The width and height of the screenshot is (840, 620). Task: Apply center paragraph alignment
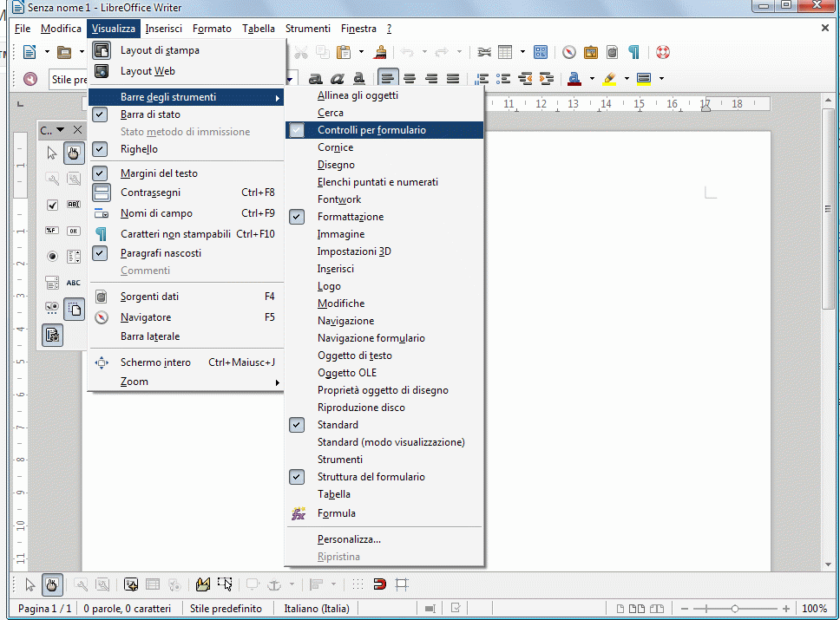coord(409,78)
